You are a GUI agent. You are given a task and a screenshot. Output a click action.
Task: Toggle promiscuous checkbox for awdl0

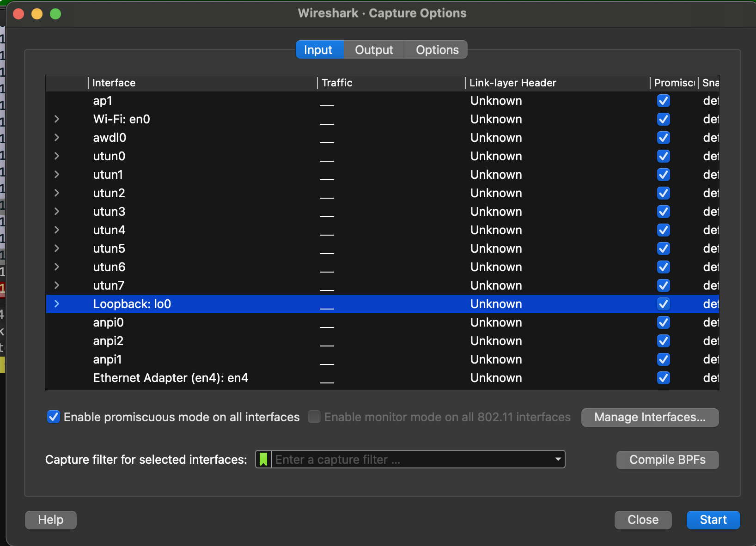664,138
